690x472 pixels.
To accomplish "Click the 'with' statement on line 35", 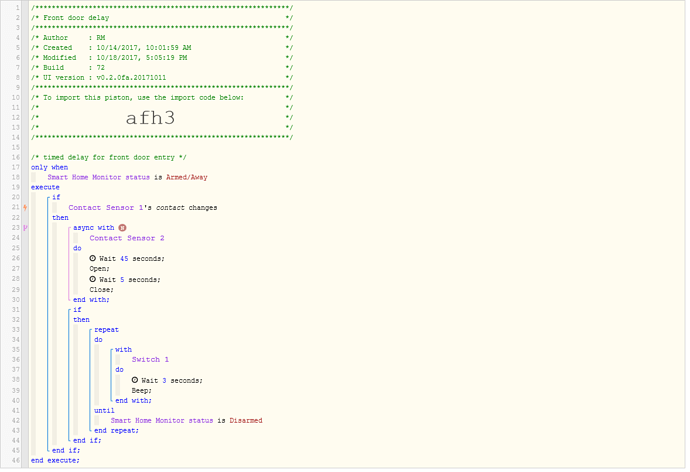I will [x=123, y=350].
